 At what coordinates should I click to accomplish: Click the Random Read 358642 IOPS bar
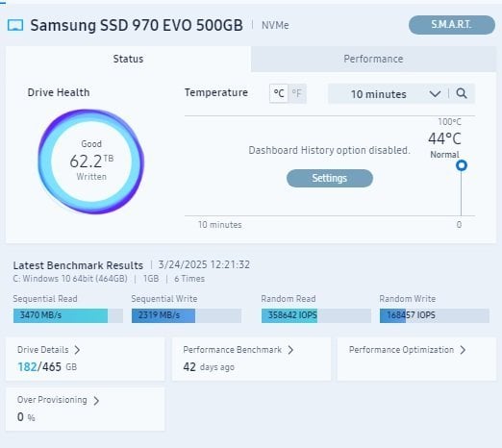click(x=316, y=315)
